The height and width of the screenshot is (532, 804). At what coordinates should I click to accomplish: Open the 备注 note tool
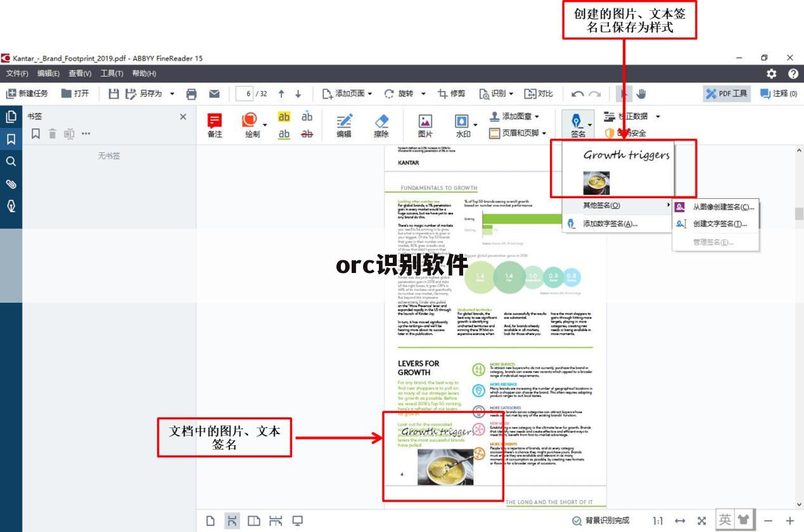[215, 125]
